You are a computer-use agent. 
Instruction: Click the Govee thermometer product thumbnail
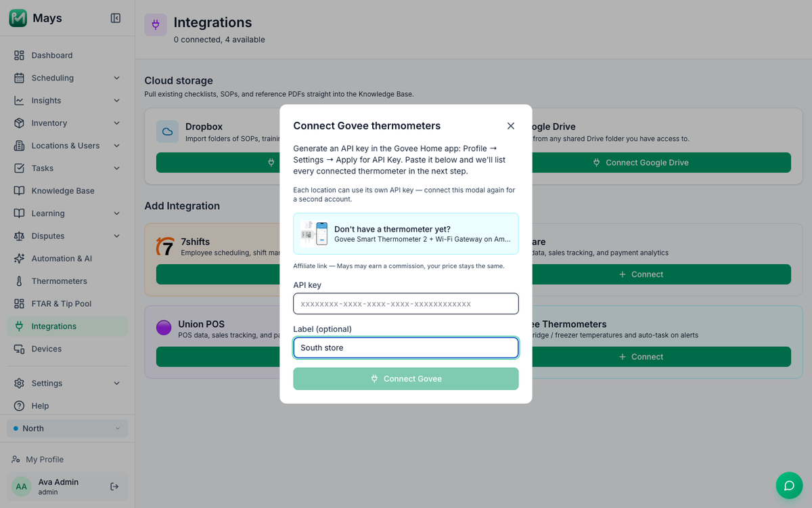(x=315, y=234)
